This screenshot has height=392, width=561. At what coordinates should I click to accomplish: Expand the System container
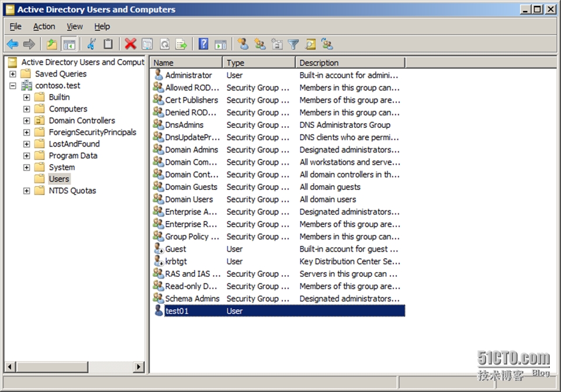[x=26, y=168]
